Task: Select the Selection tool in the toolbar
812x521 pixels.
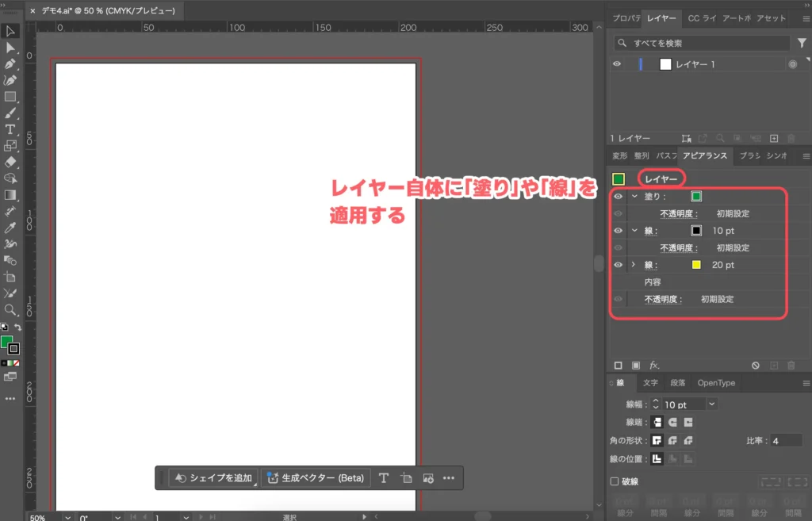Action: point(11,30)
